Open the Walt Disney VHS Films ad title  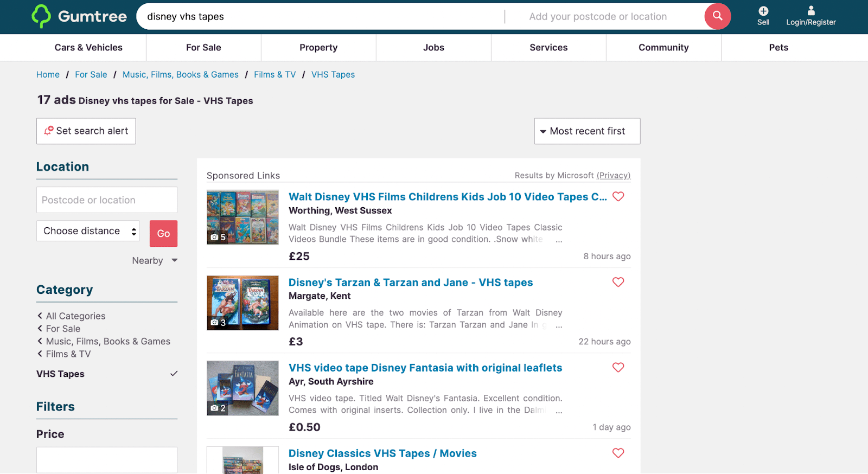coord(448,197)
